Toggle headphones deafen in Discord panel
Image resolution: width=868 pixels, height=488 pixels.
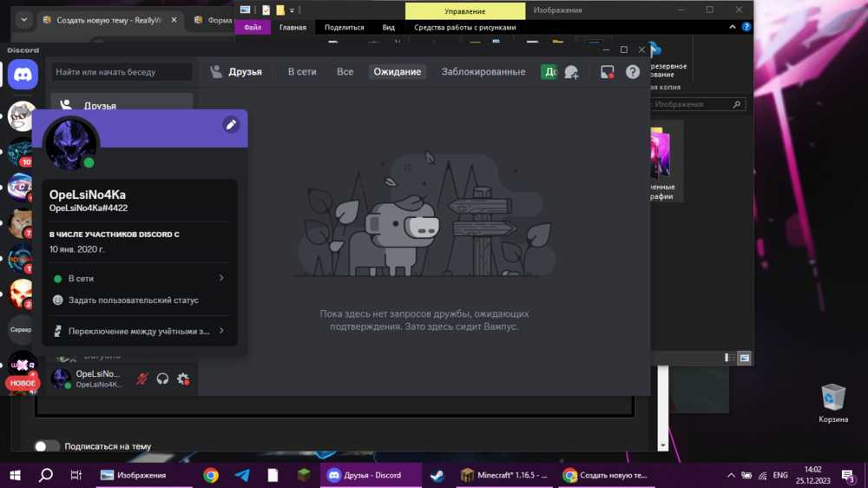click(x=162, y=379)
